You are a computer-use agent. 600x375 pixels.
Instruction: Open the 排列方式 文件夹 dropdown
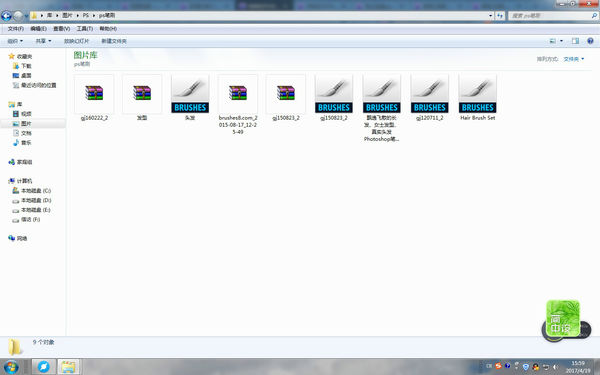(x=574, y=59)
